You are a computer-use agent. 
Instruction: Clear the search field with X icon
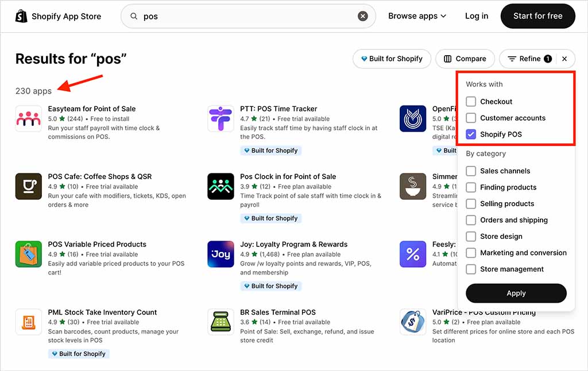coord(363,16)
